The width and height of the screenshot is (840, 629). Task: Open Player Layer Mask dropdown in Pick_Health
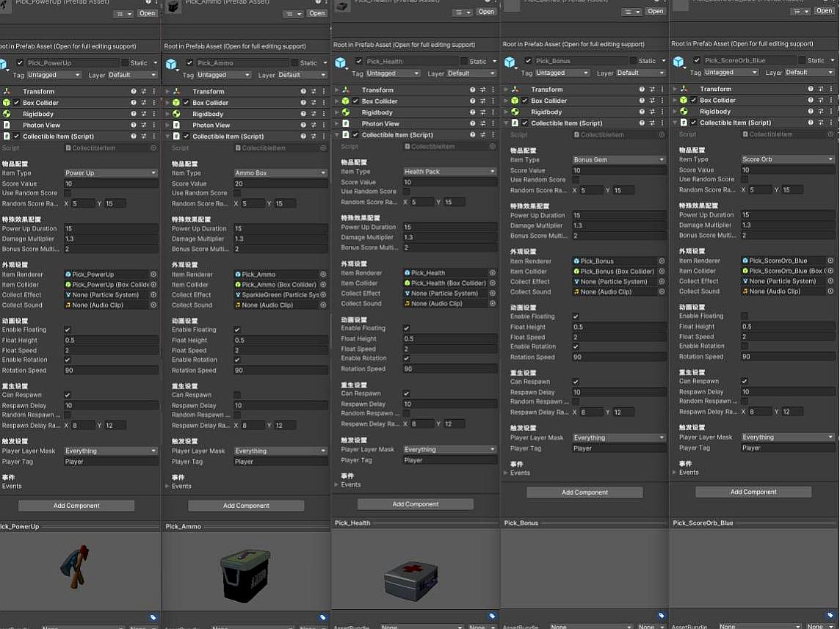tap(449, 450)
